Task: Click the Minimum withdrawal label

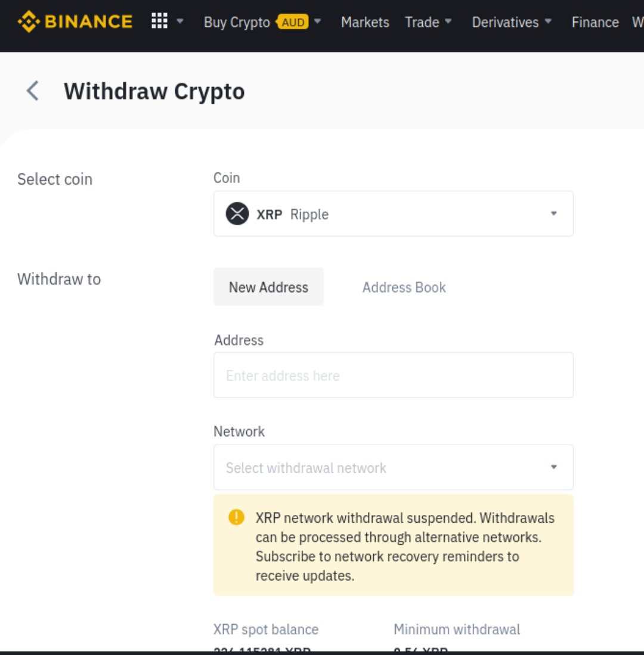Action: [457, 629]
